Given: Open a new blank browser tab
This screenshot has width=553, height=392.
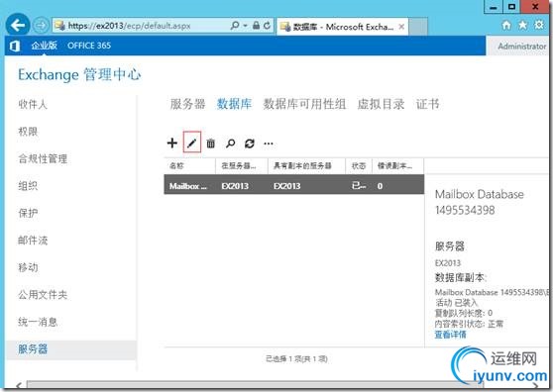Looking at the screenshot, I should [x=418, y=27].
